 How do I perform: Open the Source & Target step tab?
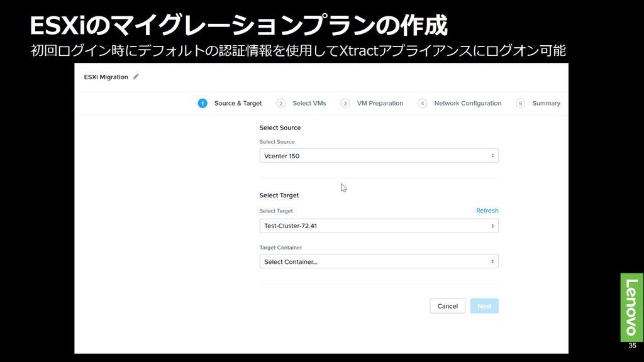[x=238, y=104]
